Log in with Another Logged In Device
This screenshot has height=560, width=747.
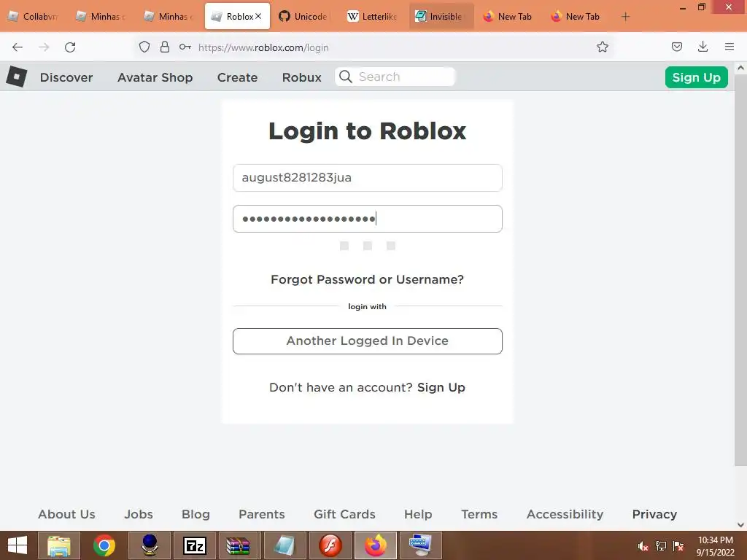(x=368, y=341)
